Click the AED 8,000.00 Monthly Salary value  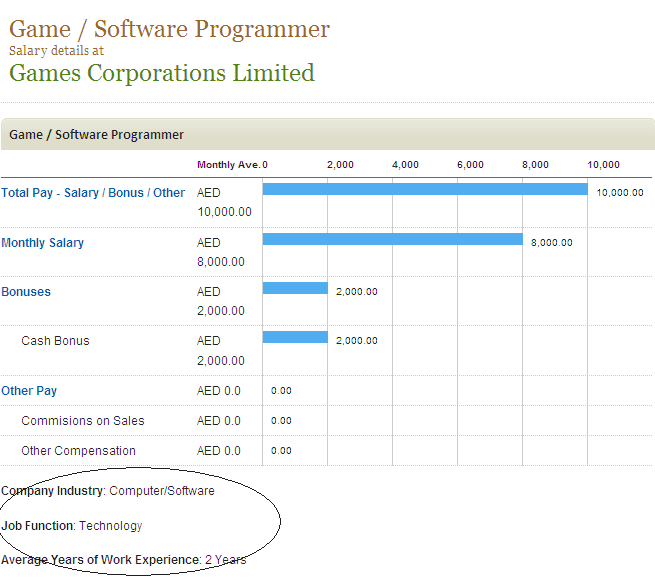pos(221,252)
